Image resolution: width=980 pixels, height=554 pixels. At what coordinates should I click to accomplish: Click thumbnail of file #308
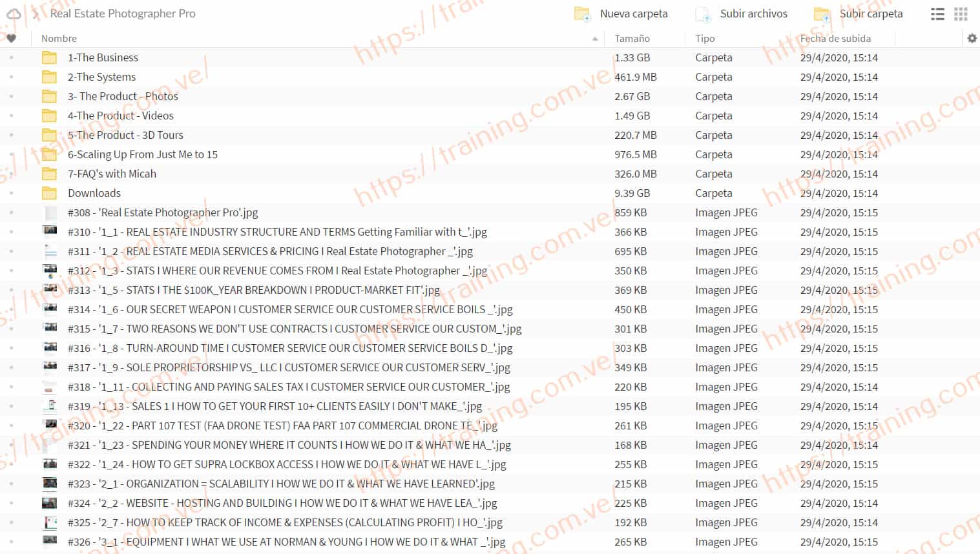coord(50,212)
